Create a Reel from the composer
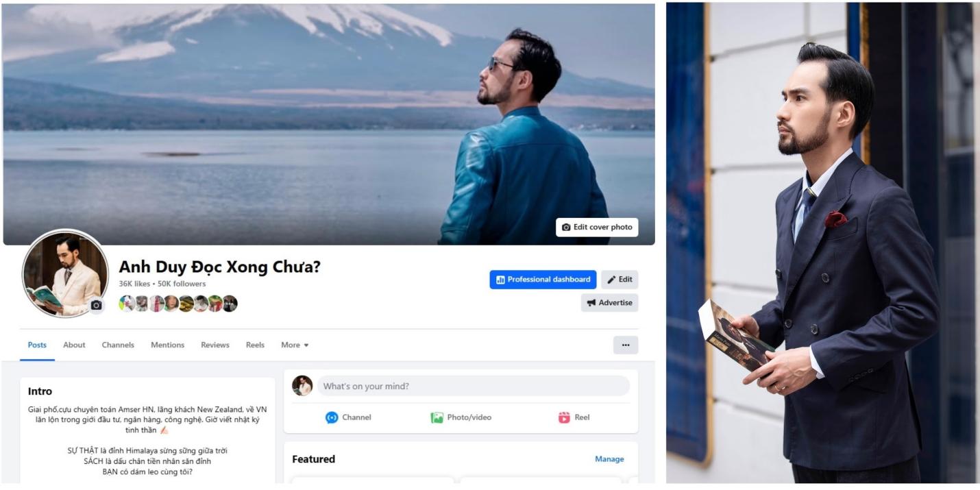This screenshot has height=490, width=980. (x=574, y=417)
